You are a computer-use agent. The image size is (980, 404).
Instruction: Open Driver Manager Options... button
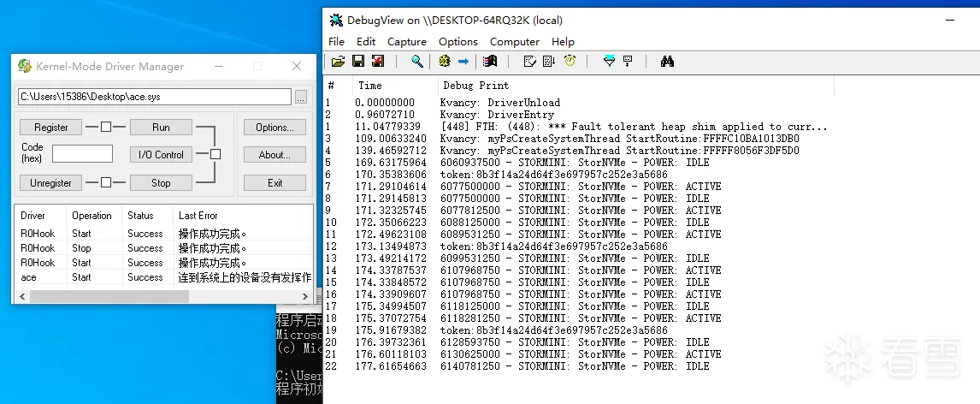click(x=275, y=127)
